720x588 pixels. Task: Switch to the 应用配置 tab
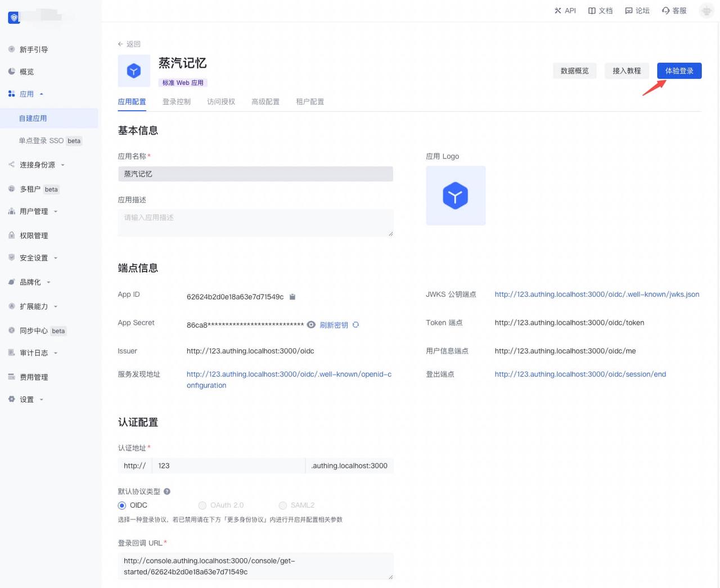click(132, 102)
